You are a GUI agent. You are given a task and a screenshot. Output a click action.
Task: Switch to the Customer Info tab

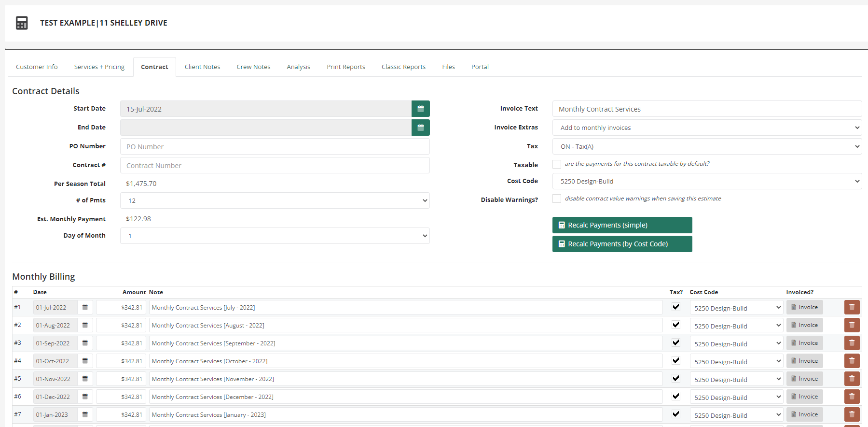[37, 67]
